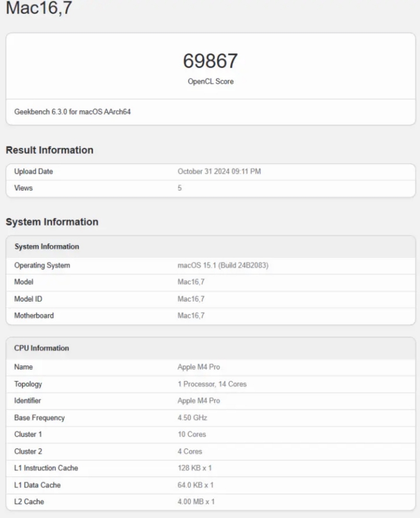Click the L1 Instruction Cache label
Screen dimensions: 420x518
[x=46, y=468]
